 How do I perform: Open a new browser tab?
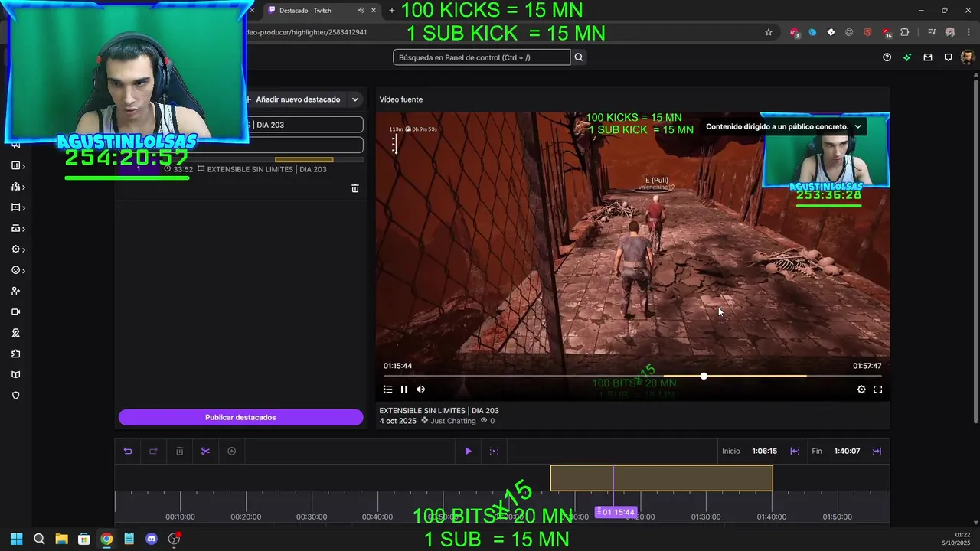click(392, 11)
